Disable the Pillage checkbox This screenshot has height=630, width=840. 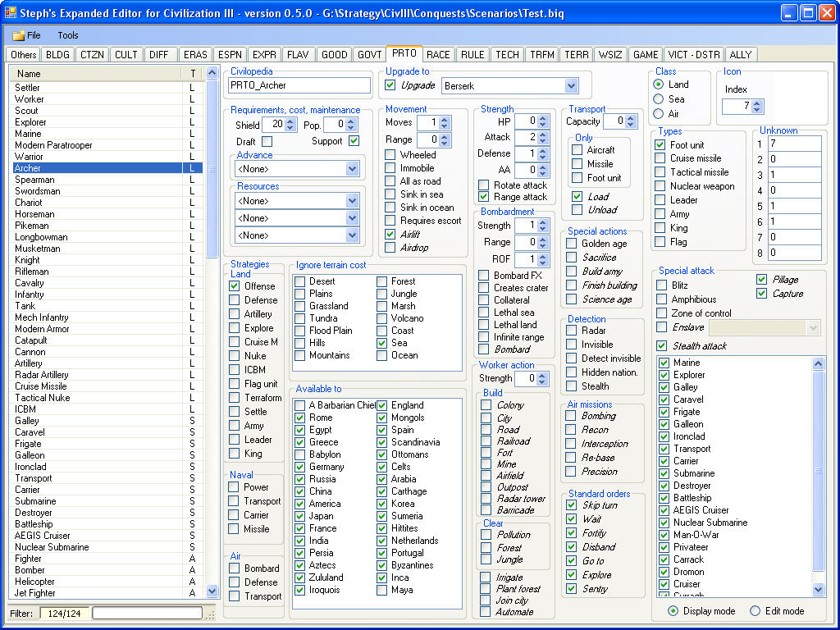point(762,280)
